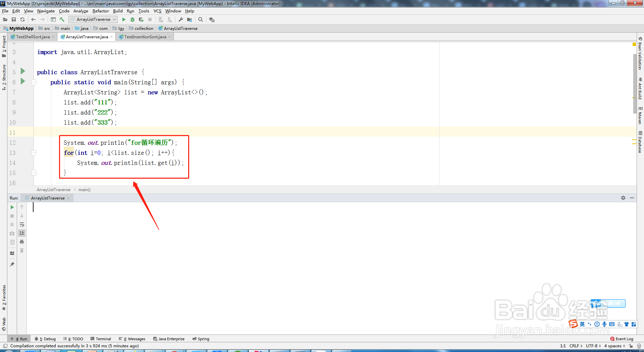The height and width of the screenshot is (352, 644).
Task: Collapse the main method fold marker on line 6
Action: coord(34,82)
